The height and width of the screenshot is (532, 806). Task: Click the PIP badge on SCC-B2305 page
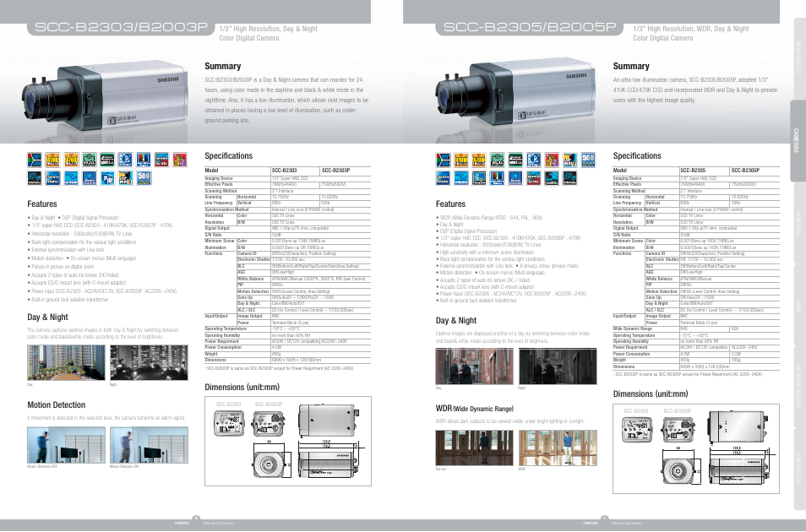[570, 160]
